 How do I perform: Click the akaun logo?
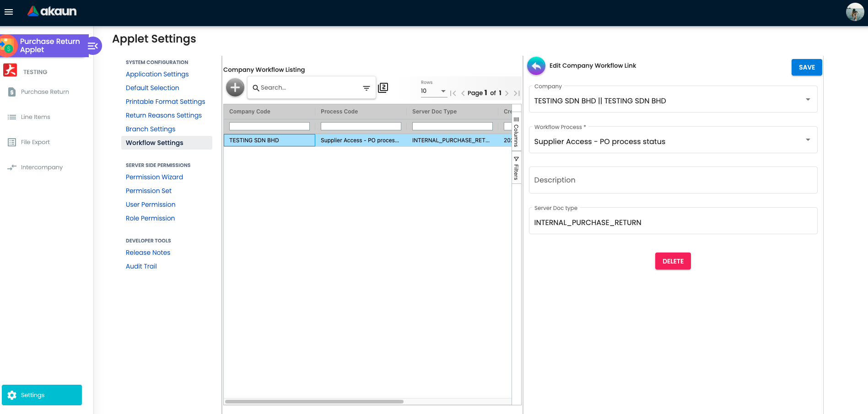tap(52, 11)
